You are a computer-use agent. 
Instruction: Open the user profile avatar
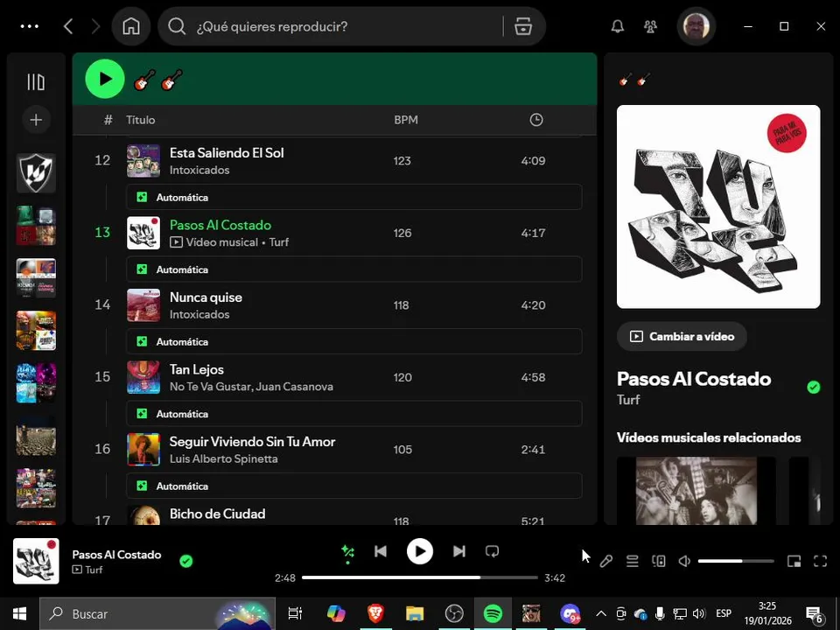(x=696, y=26)
